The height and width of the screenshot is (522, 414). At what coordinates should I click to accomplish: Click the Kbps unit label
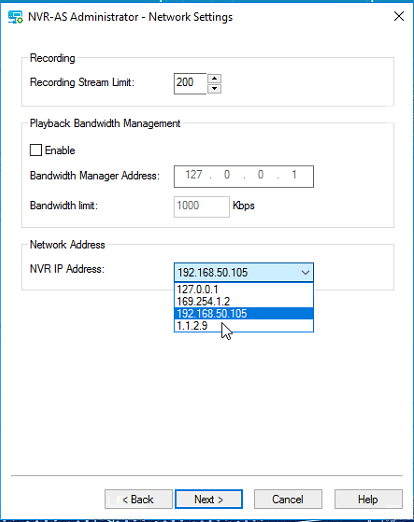click(x=243, y=205)
